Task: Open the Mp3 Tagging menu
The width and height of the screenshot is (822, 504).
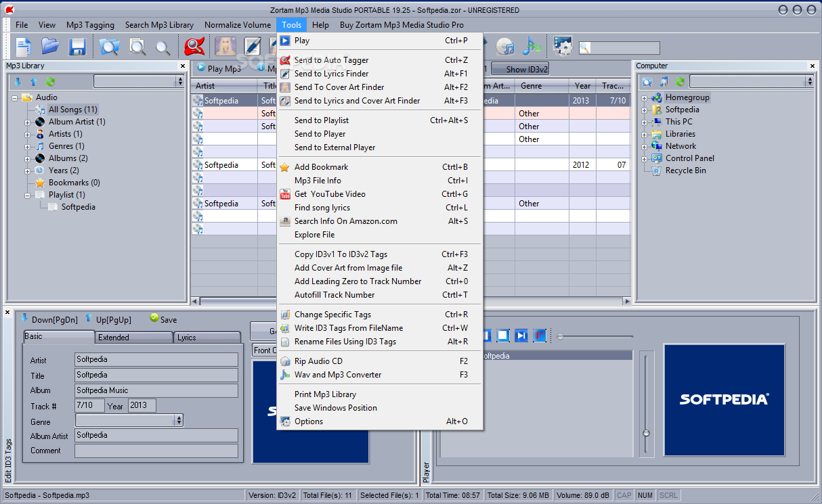Action: pos(90,24)
